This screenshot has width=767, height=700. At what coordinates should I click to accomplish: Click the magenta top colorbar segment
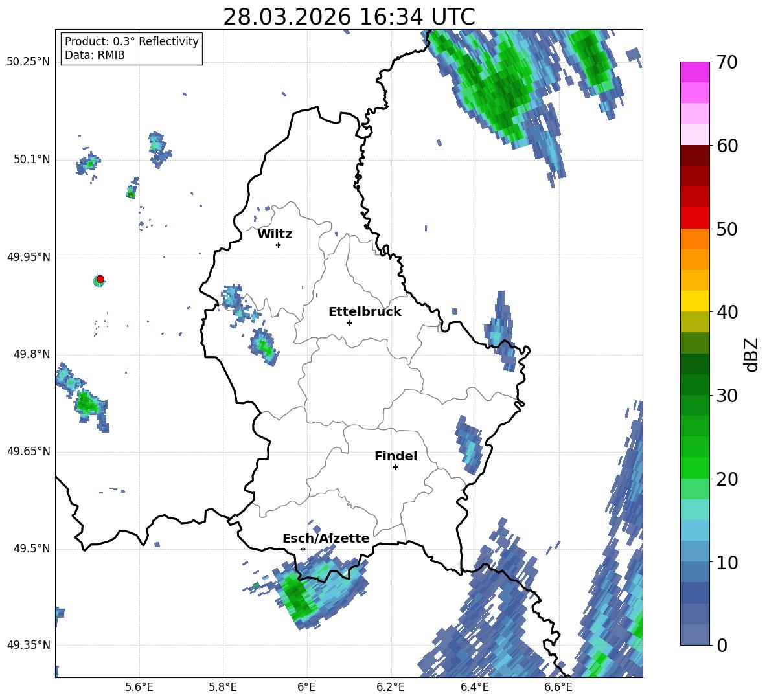[x=694, y=72]
